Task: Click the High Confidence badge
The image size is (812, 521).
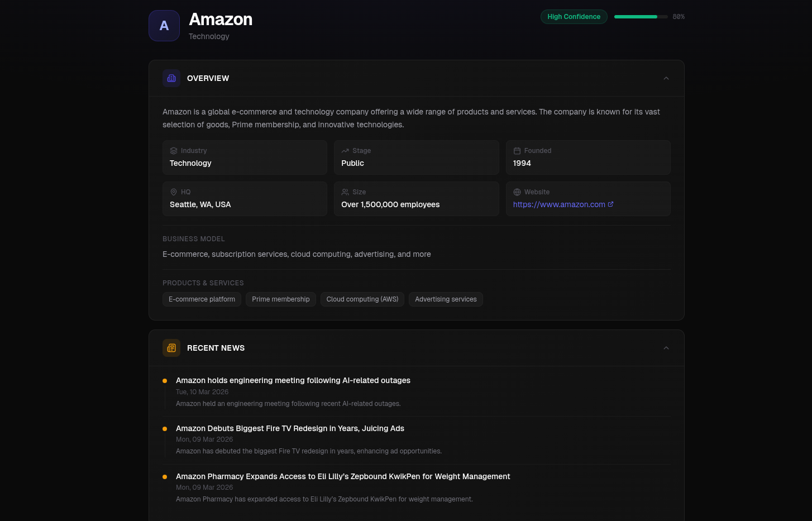Action: pyautogui.click(x=574, y=17)
